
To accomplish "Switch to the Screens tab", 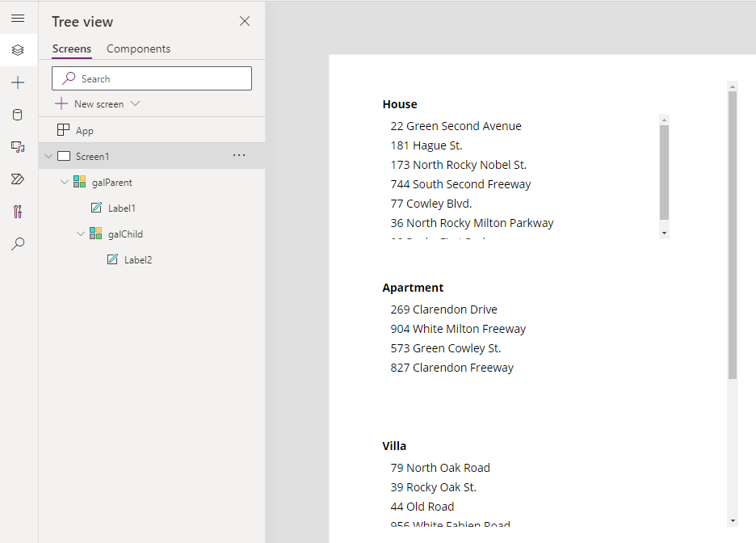I will [71, 48].
